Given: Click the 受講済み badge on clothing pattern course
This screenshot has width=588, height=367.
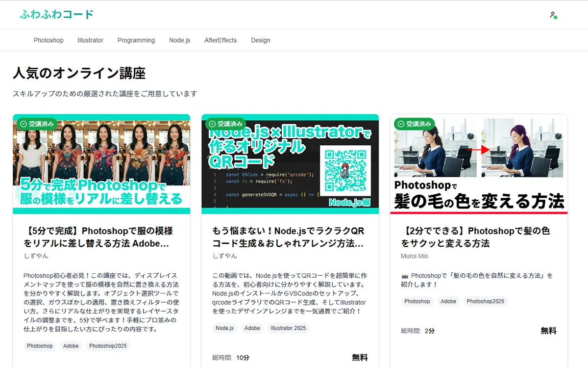Looking at the screenshot, I should 37,124.
